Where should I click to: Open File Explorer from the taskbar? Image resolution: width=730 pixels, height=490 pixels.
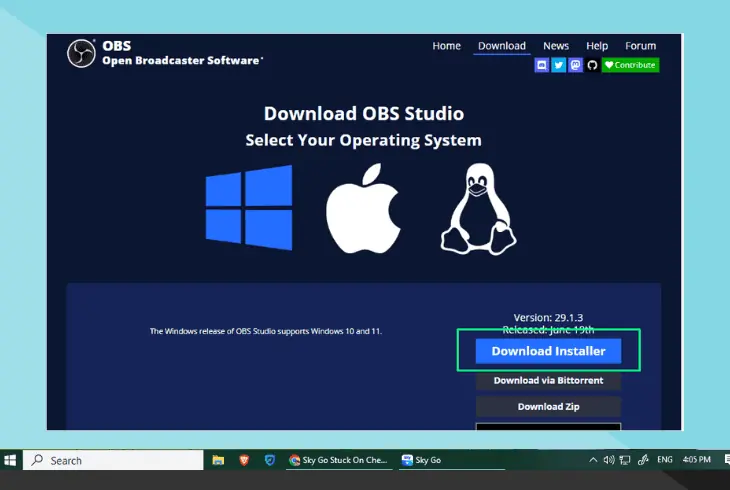tap(218, 460)
